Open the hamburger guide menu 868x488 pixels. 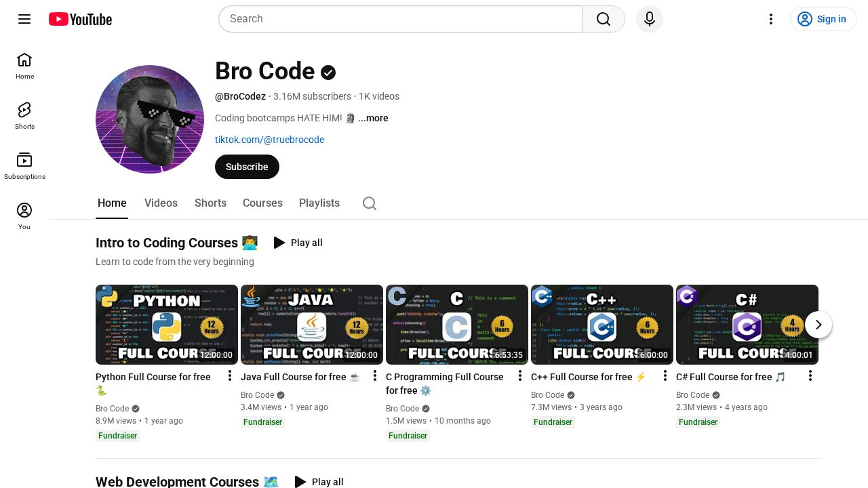click(x=24, y=19)
